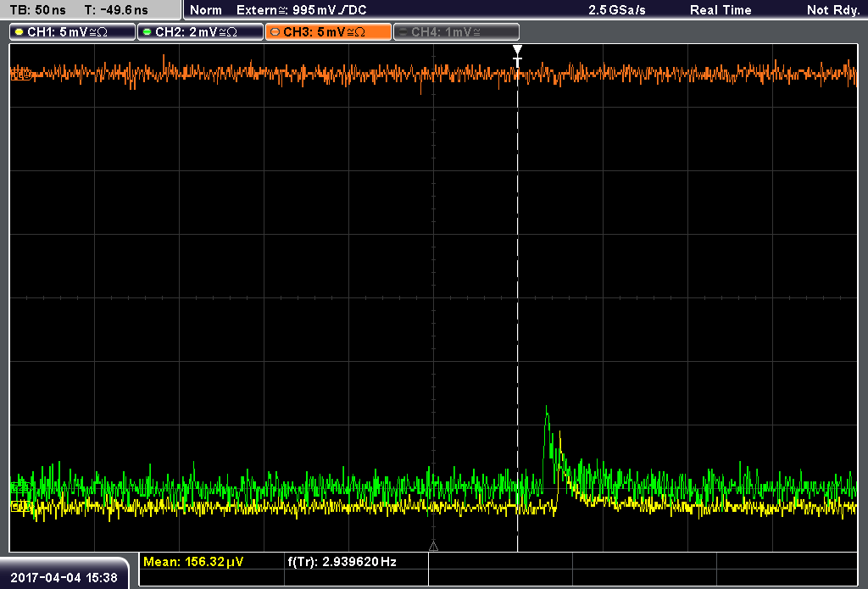The width and height of the screenshot is (868, 589).
Task: Click the Mean: 156.32 µV measurement
Action: (193, 562)
